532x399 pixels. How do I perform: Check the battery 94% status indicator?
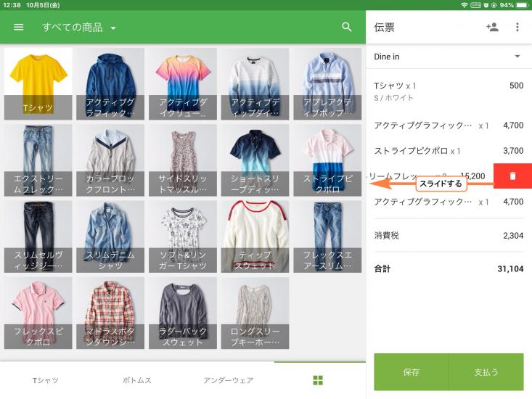point(514,5)
